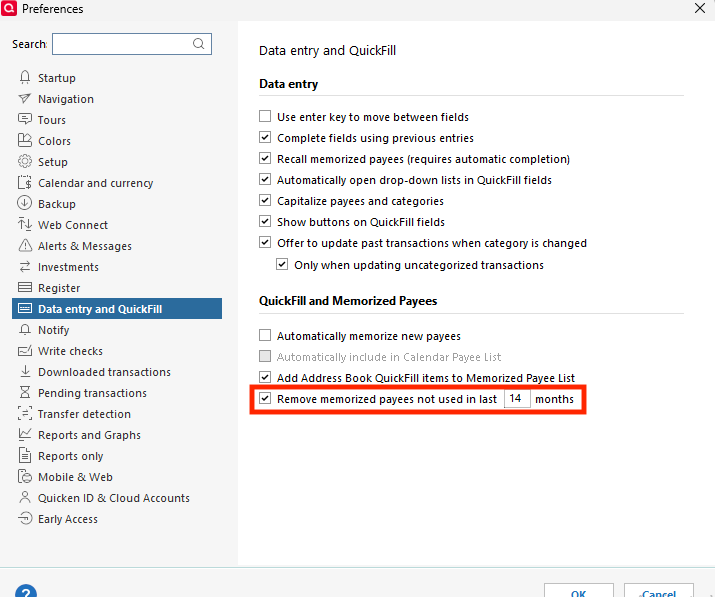Click the Quicken ID person icon
The height and width of the screenshot is (597, 715).
pos(25,497)
